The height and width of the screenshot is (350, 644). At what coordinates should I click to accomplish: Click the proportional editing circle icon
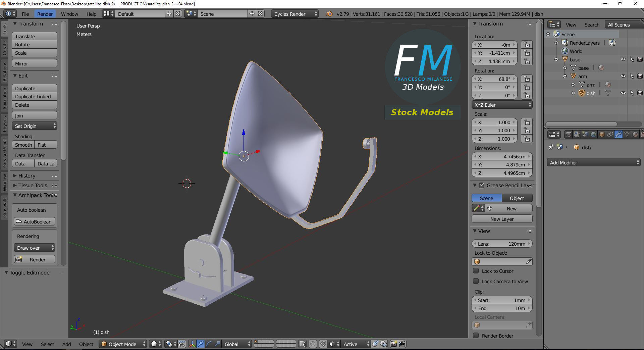pos(313,344)
